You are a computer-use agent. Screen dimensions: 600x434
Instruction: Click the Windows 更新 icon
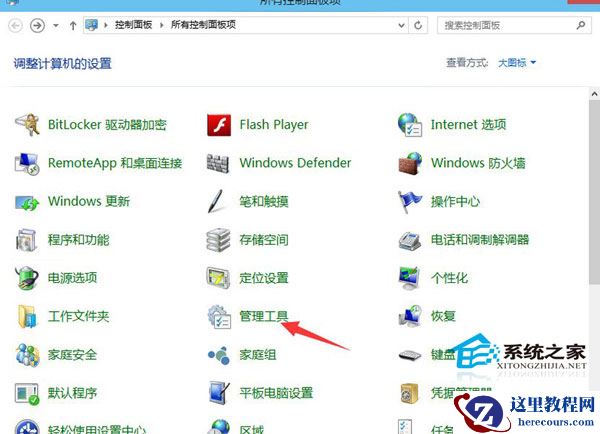coord(27,202)
